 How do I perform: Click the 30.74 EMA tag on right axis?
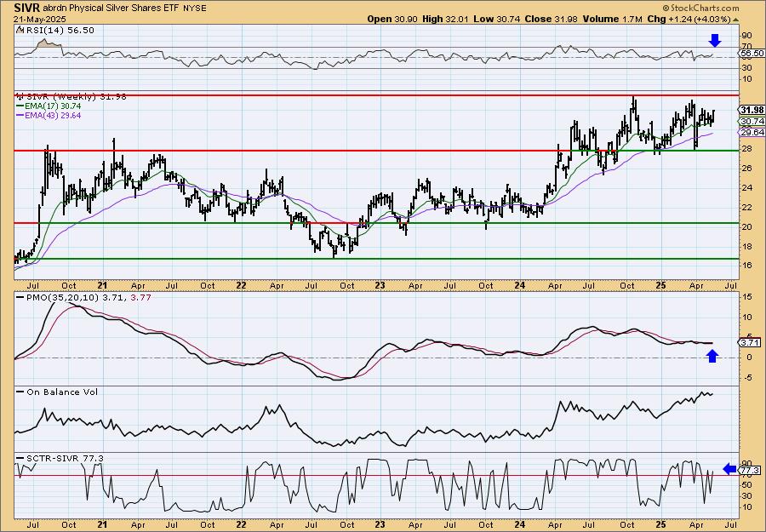click(752, 121)
